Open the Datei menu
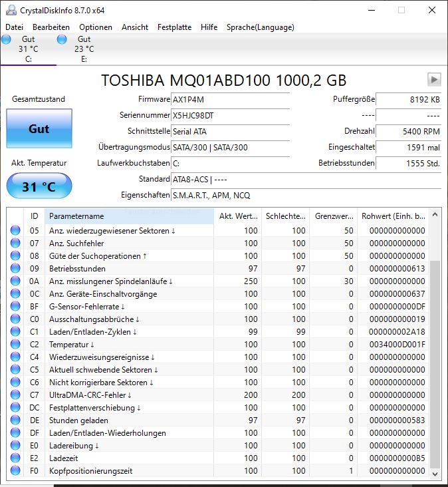The image size is (448, 487). (x=14, y=27)
